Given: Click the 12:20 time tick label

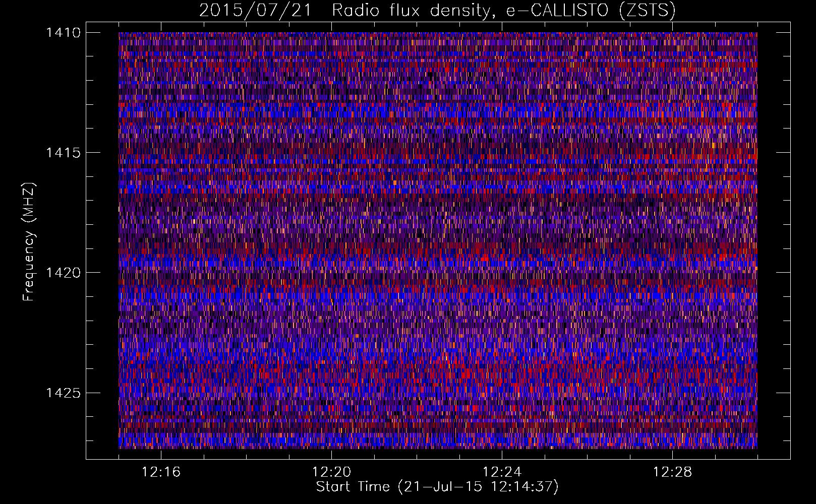Looking at the screenshot, I should (331, 472).
